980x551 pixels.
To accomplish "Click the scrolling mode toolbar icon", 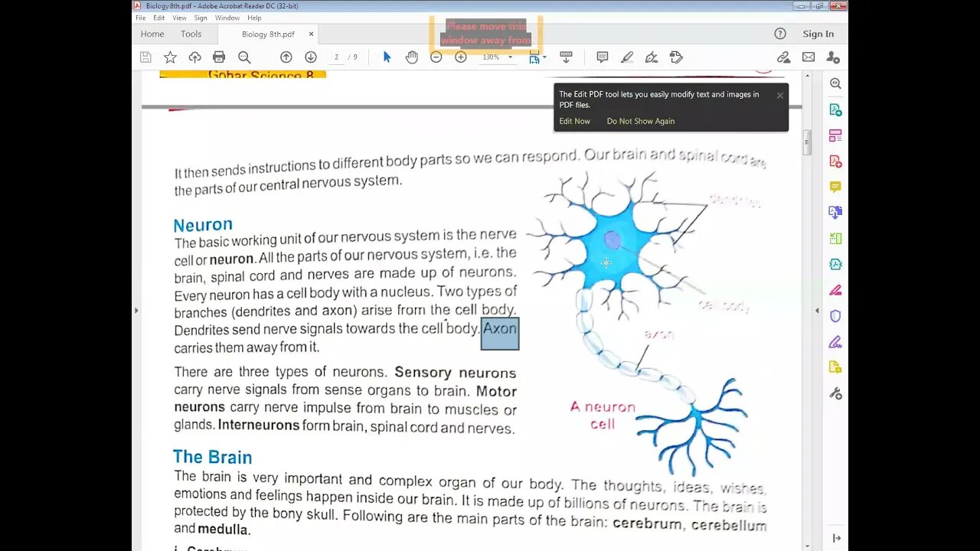I will click(566, 57).
